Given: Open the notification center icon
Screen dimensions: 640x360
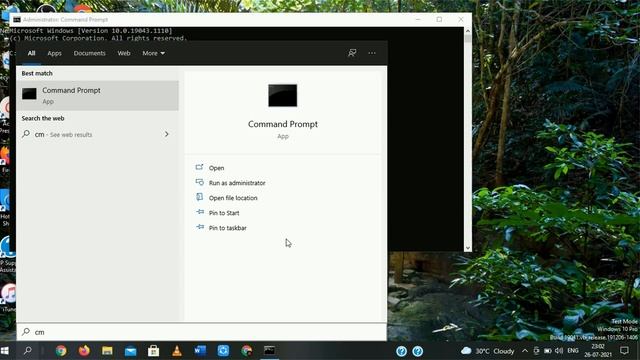Looking at the screenshot, I should tap(624, 351).
